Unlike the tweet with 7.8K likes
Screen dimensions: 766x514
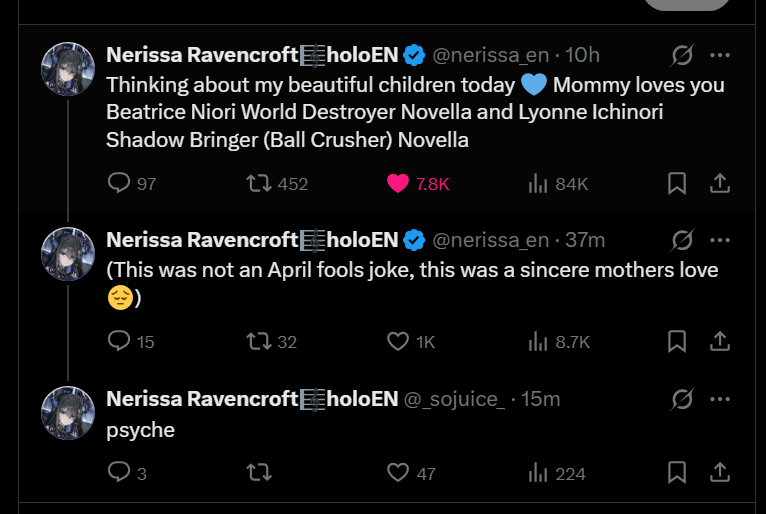point(398,183)
